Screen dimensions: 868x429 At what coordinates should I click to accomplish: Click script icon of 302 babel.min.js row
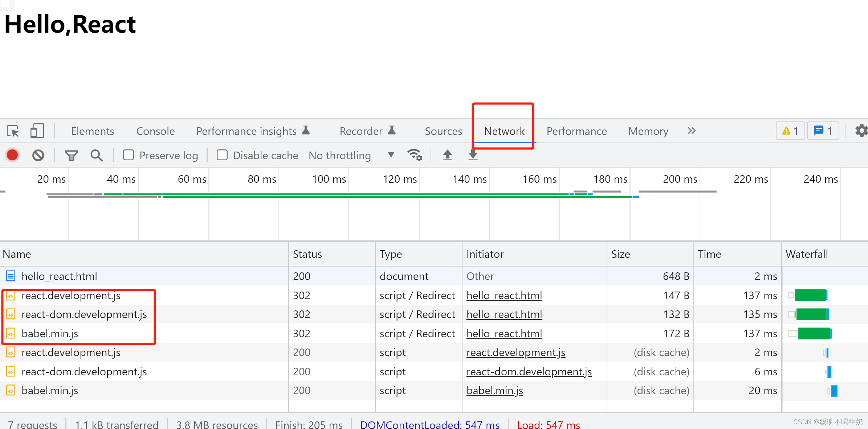coord(11,333)
